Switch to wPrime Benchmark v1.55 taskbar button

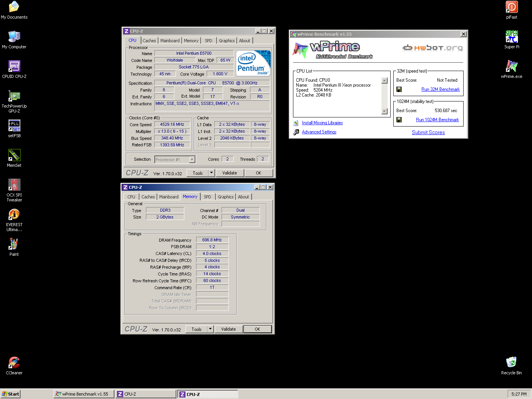(84, 394)
